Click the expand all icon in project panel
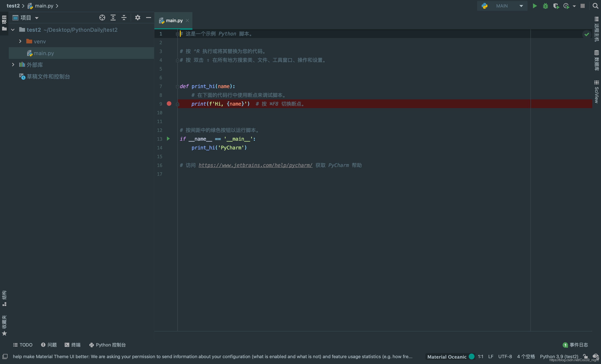 (x=113, y=18)
